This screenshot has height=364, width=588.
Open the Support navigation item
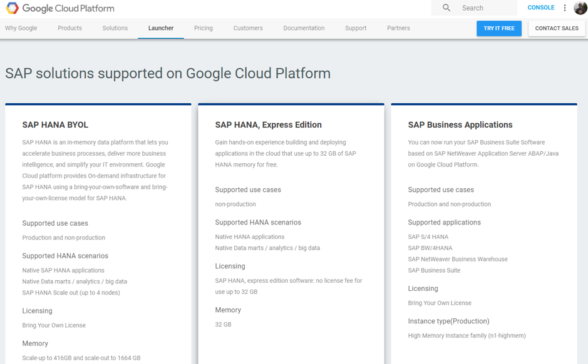tap(356, 28)
